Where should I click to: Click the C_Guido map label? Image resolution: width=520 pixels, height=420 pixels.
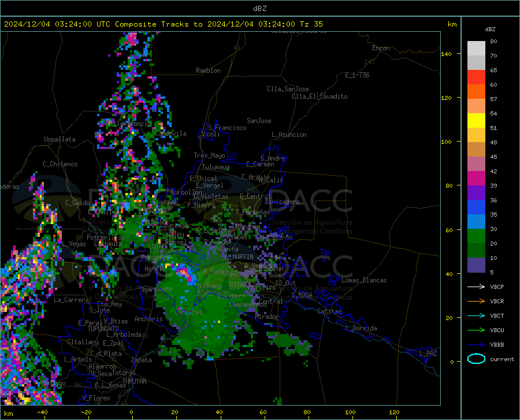(77, 203)
